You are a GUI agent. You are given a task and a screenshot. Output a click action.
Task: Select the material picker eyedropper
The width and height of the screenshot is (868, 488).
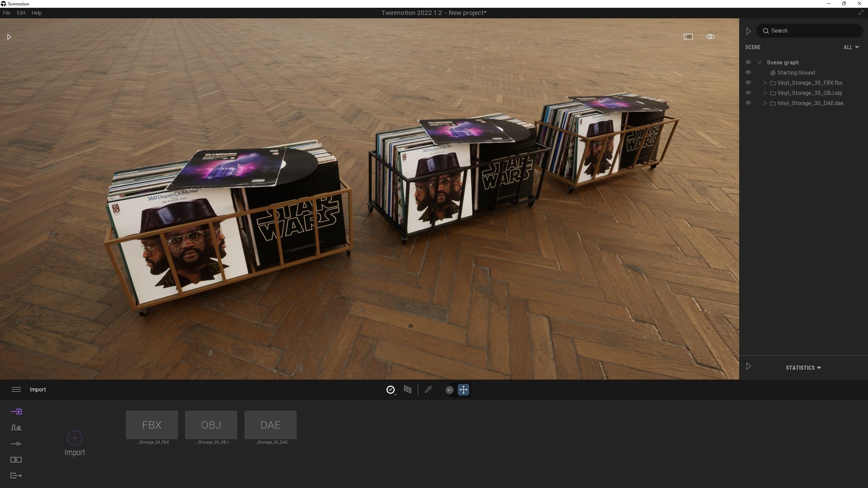pyautogui.click(x=428, y=389)
